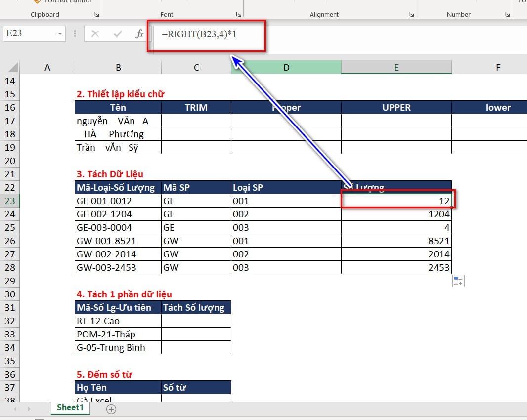Viewport: 527px width, 420px height.
Task: Click the 'Số từ' header cell
Action: coord(196,387)
